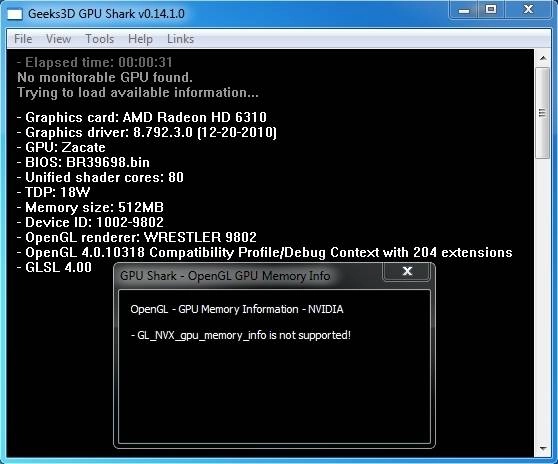The width and height of the screenshot is (558, 464).
Task: Click the 'GPU Shark - OpenGL GPU Memory Info' title
Action: tap(225, 276)
